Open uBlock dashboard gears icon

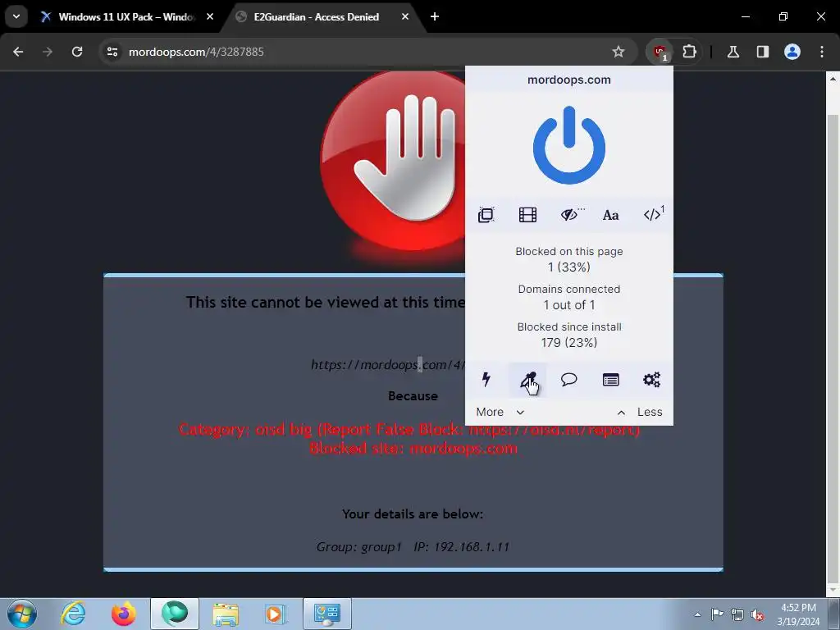(x=652, y=380)
